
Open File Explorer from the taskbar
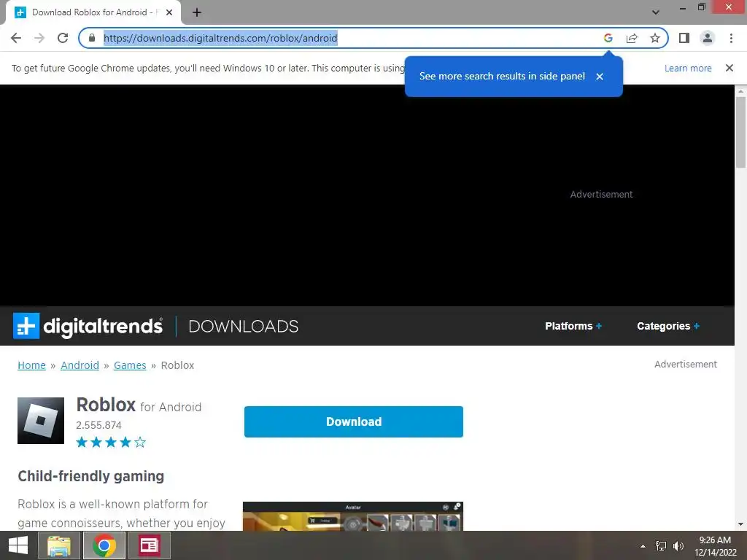click(x=59, y=545)
